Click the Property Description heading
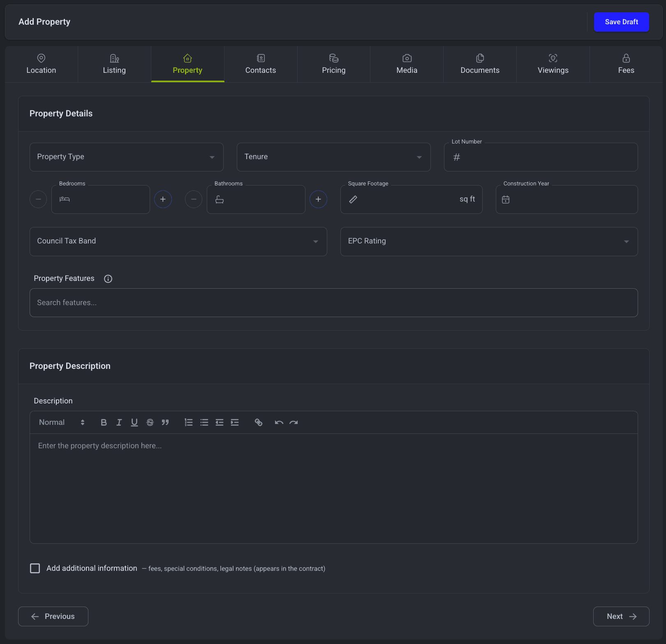666x644 pixels. (70, 366)
